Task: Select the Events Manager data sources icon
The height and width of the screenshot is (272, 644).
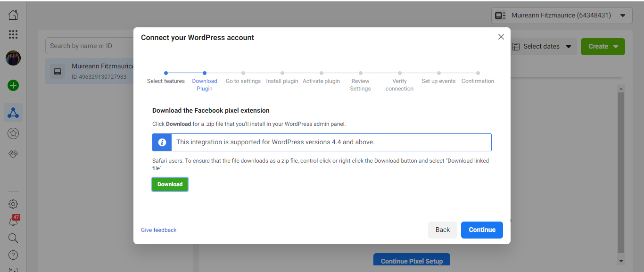Action: coord(13,113)
